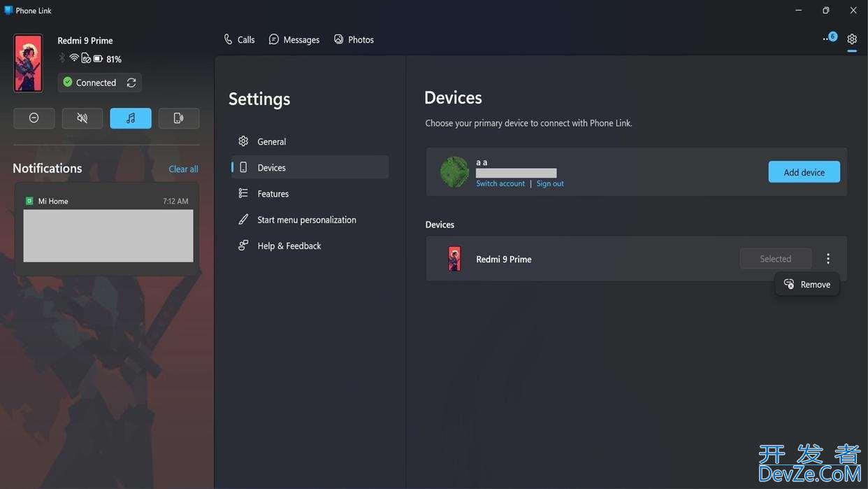Click the Connected status label
868x489 pixels.
tap(96, 83)
